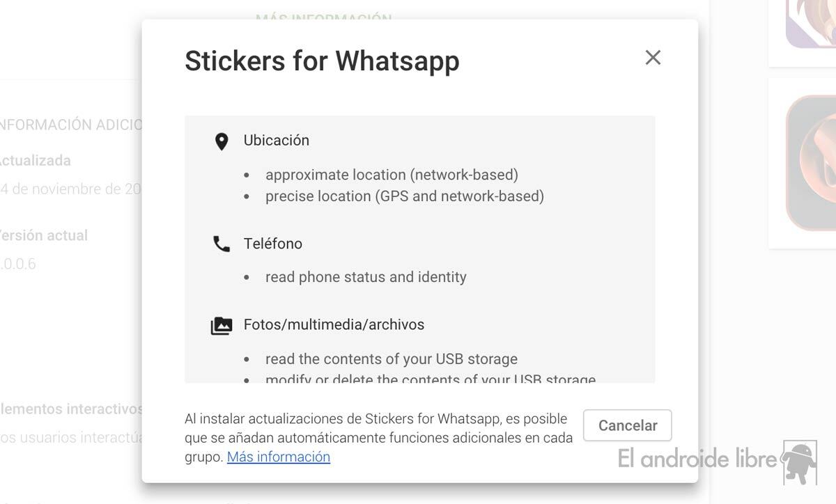Click the Versión actual label in background
This screenshot has height=504, width=836.
click(x=43, y=235)
